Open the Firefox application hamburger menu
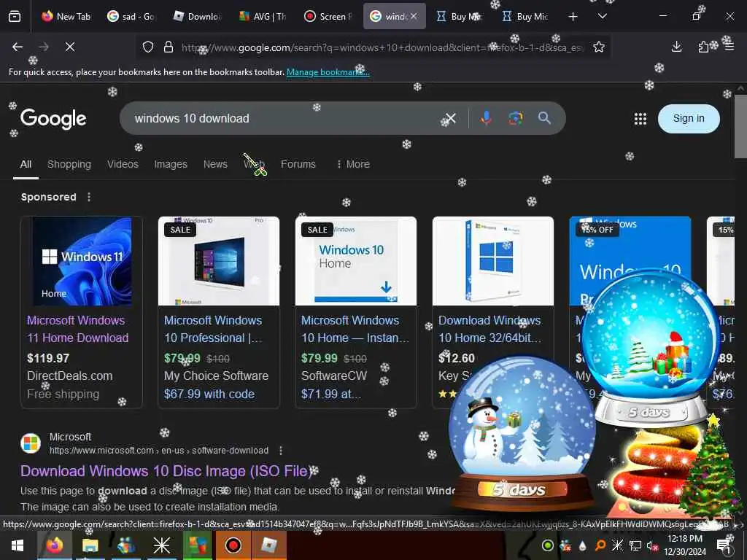Viewport: 747px width, 560px height. pos(729,47)
